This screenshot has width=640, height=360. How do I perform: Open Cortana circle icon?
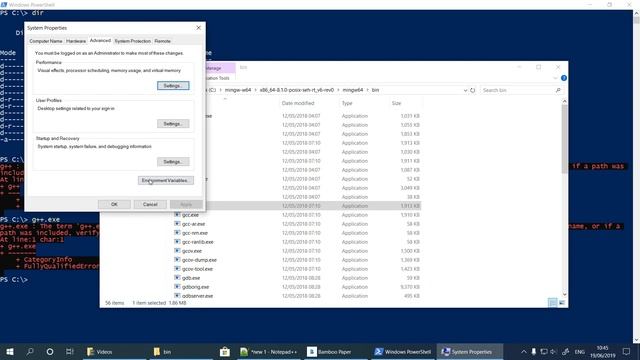[x=50, y=351]
